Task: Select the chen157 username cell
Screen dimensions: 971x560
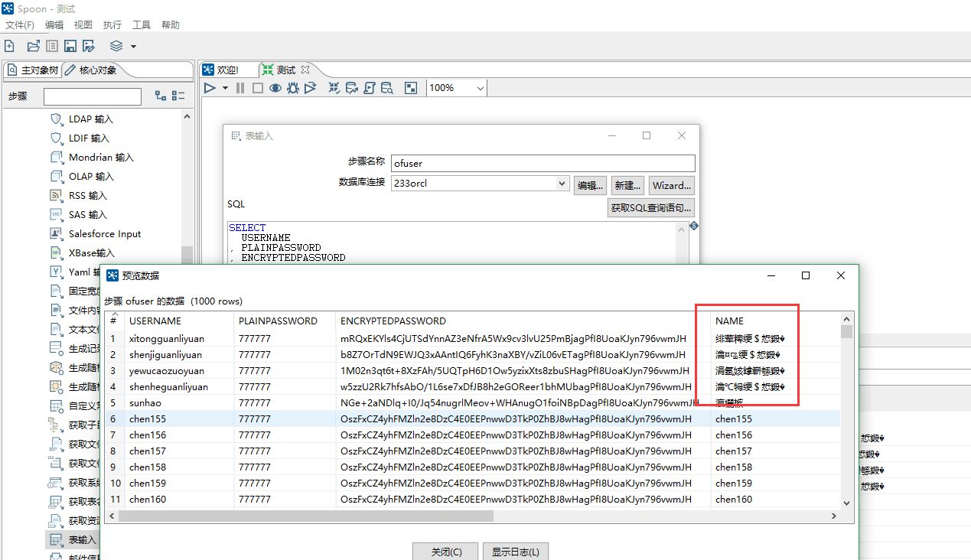Action: [x=179, y=451]
